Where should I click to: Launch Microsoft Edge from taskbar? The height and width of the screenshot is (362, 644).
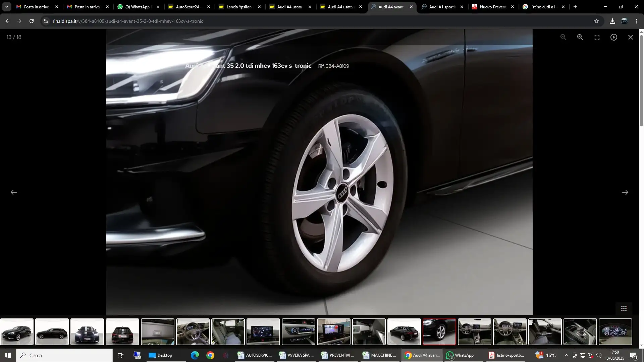point(195,355)
